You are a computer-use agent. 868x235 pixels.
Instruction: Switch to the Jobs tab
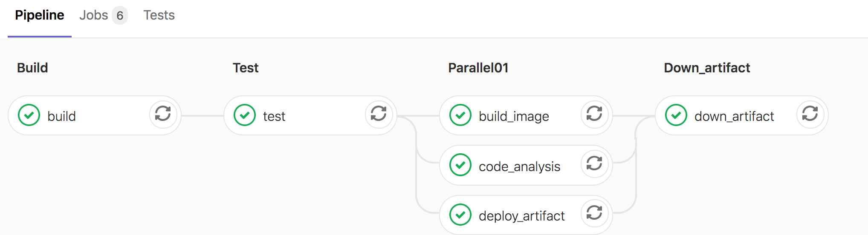[x=94, y=15]
